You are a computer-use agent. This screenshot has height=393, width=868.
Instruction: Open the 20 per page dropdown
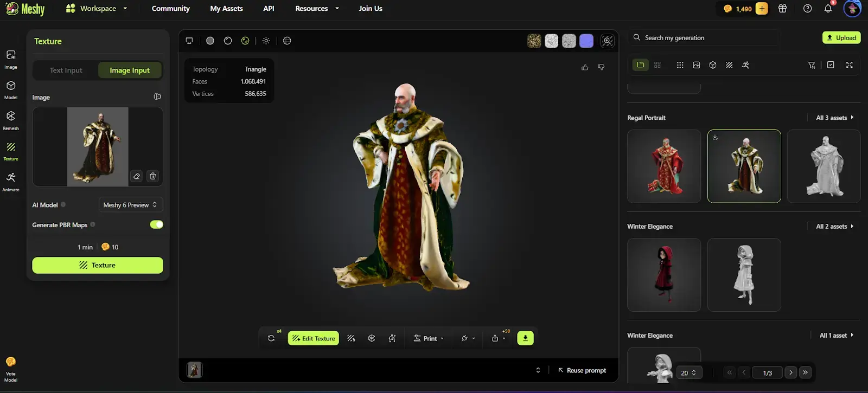coord(688,373)
